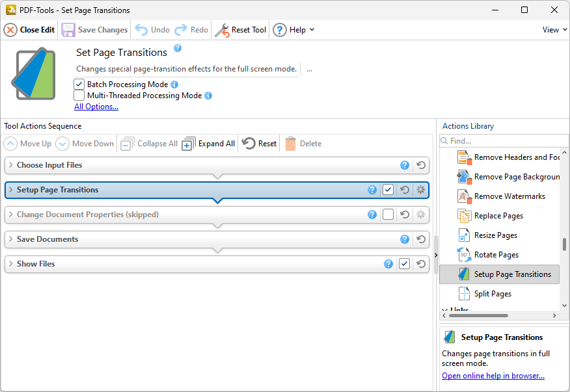Expand the Show Files step
The height and width of the screenshot is (392, 570).
tap(10, 264)
